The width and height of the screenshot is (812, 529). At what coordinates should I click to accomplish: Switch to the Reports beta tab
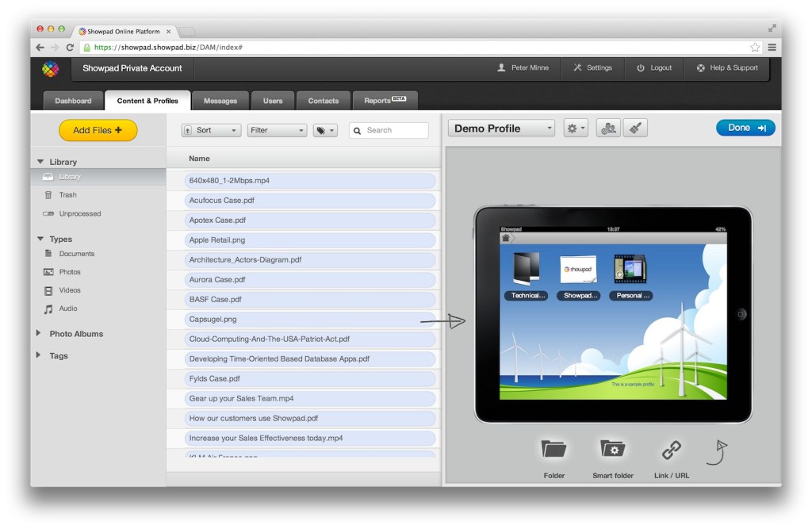[385, 101]
